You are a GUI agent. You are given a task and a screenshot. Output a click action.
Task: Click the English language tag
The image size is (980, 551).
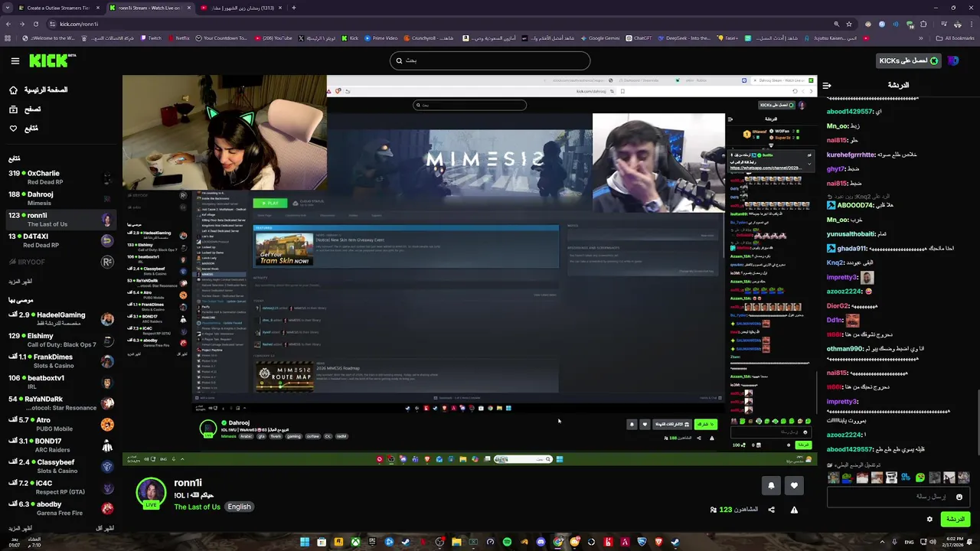239,507
